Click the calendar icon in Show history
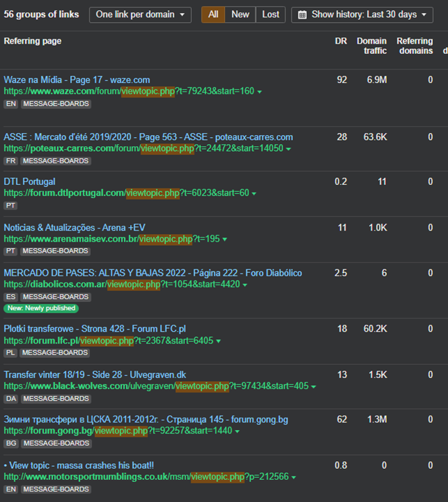448x502 pixels. [303, 15]
